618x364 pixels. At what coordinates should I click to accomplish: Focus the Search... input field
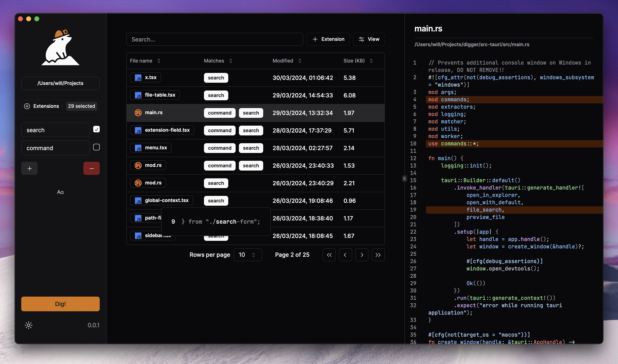pyautogui.click(x=215, y=39)
